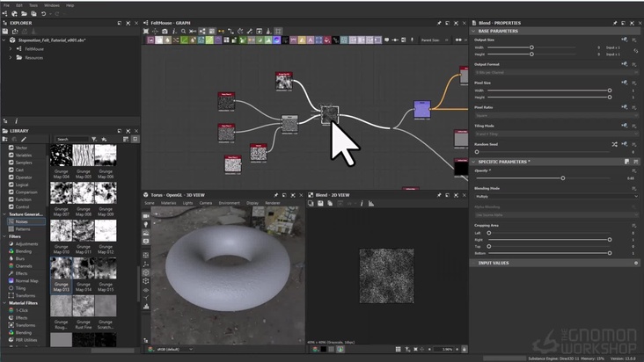This screenshot has width=644, height=362.
Task: Open the Environment menu in 3D View
Action: (x=230, y=203)
